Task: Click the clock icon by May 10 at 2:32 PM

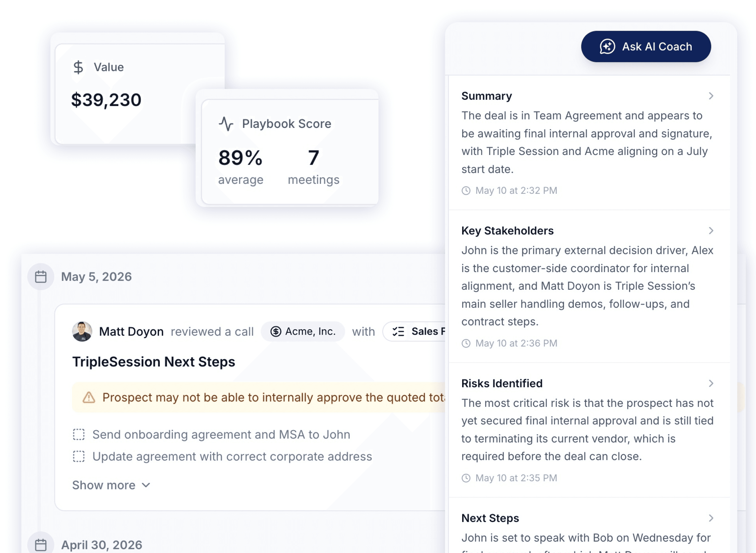Action: point(466,191)
